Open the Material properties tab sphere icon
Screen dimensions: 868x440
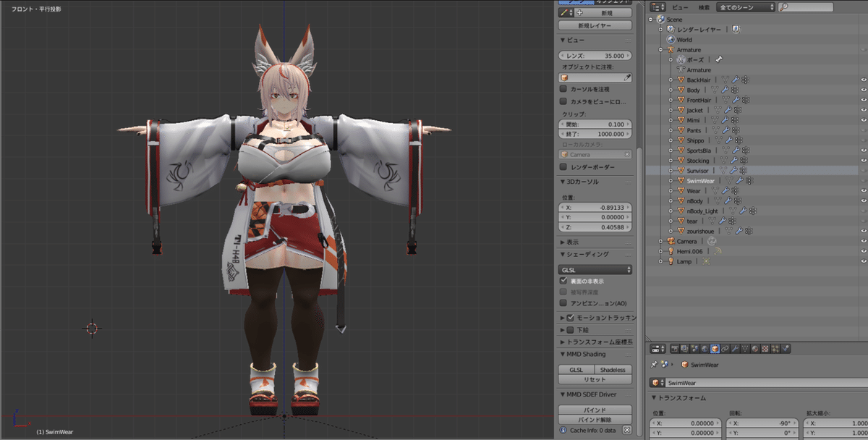[755, 349]
